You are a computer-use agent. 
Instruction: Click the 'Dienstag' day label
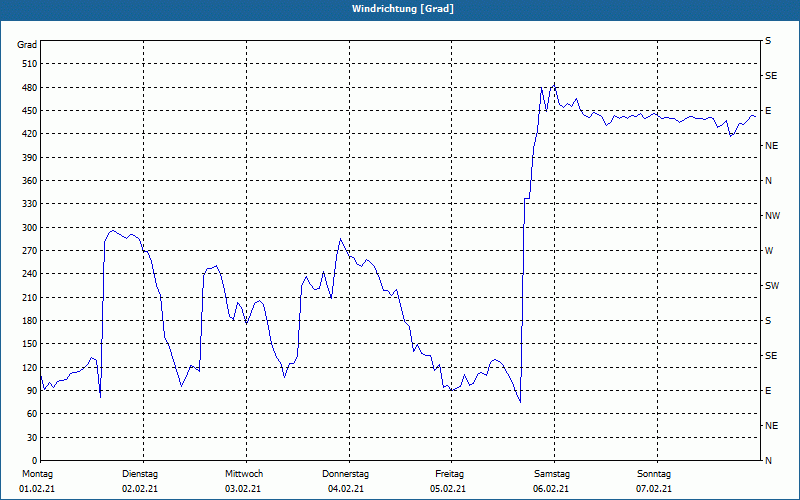click(x=140, y=474)
